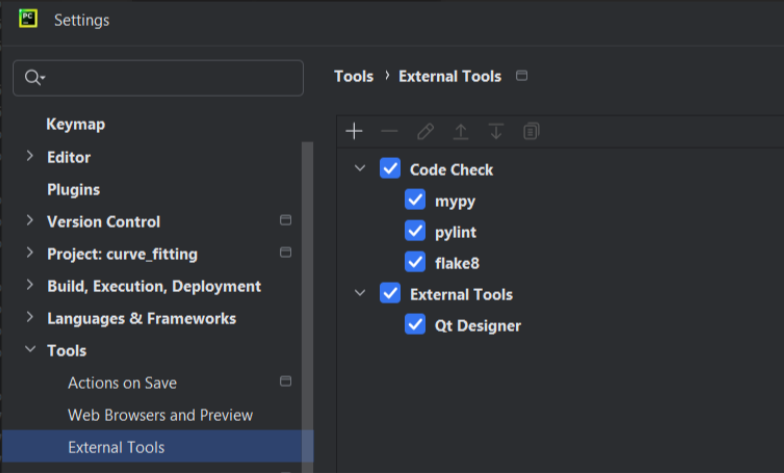
Task: Collapse the Tools settings section
Action: (x=29, y=350)
